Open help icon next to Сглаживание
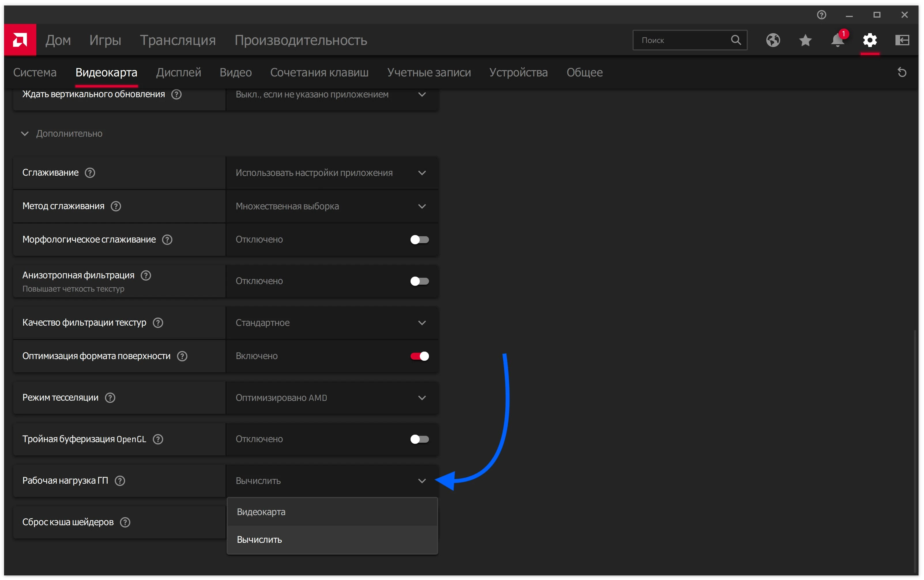This screenshot has height=580, width=924. click(90, 173)
